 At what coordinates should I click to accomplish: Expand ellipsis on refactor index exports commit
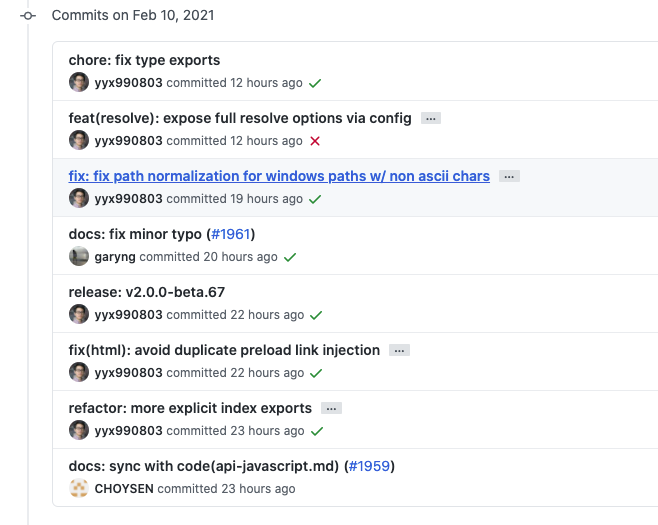pos(331,408)
